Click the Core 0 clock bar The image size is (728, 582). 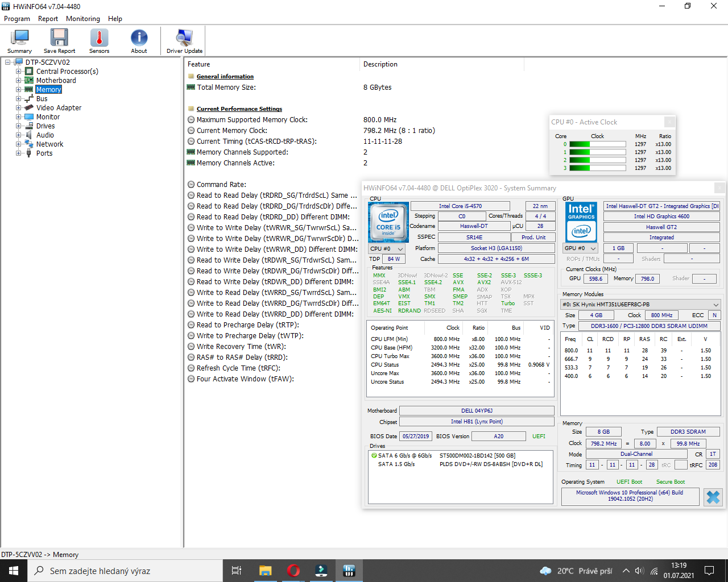tap(597, 144)
